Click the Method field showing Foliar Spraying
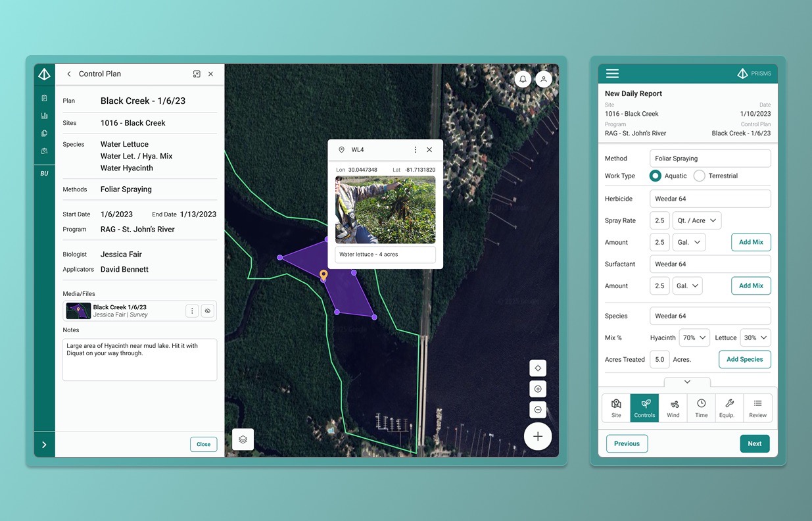This screenshot has height=521, width=812. point(710,159)
